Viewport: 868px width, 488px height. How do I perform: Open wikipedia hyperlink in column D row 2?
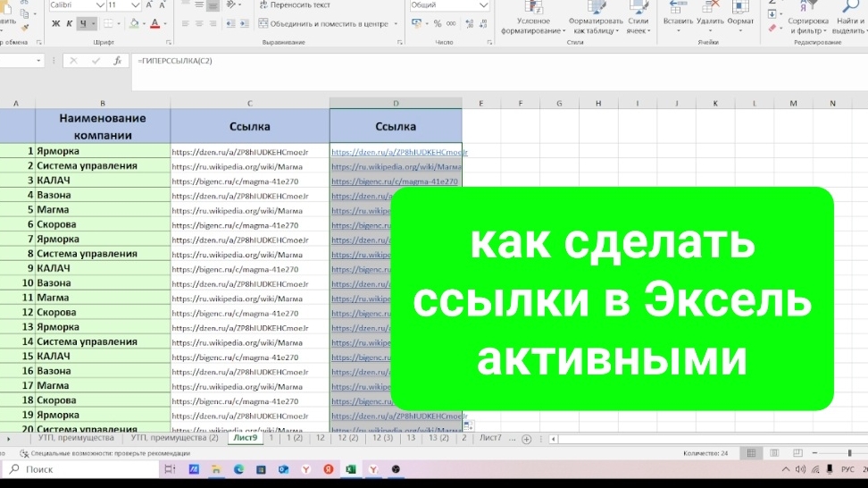(396, 166)
